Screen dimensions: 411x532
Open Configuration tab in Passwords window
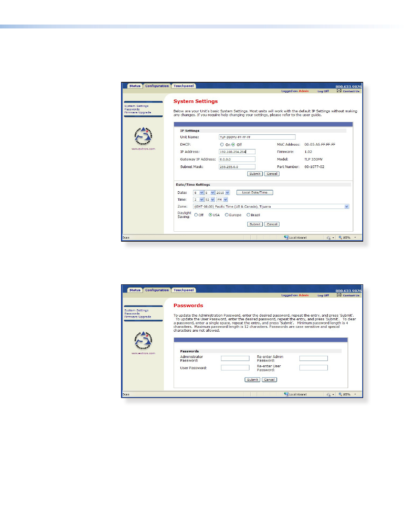click(157, 290)
